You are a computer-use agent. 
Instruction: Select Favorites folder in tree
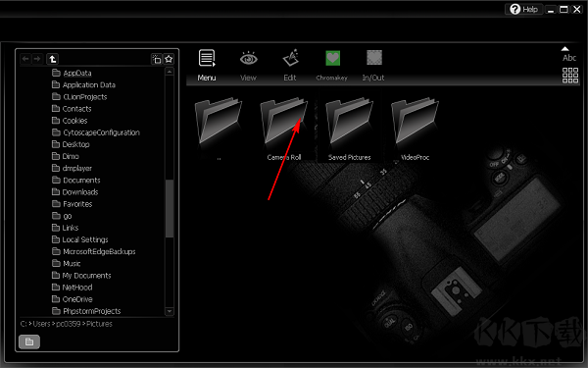[x=72, y=204]
